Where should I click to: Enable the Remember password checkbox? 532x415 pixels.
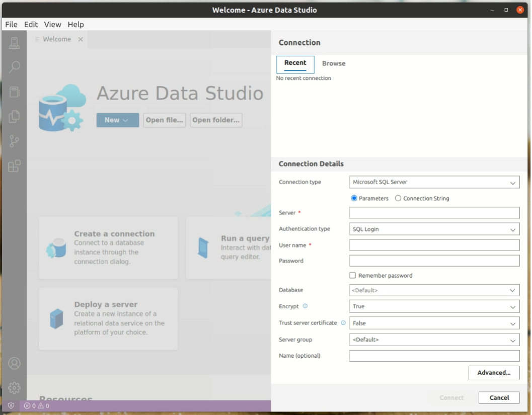pos(353,276)
